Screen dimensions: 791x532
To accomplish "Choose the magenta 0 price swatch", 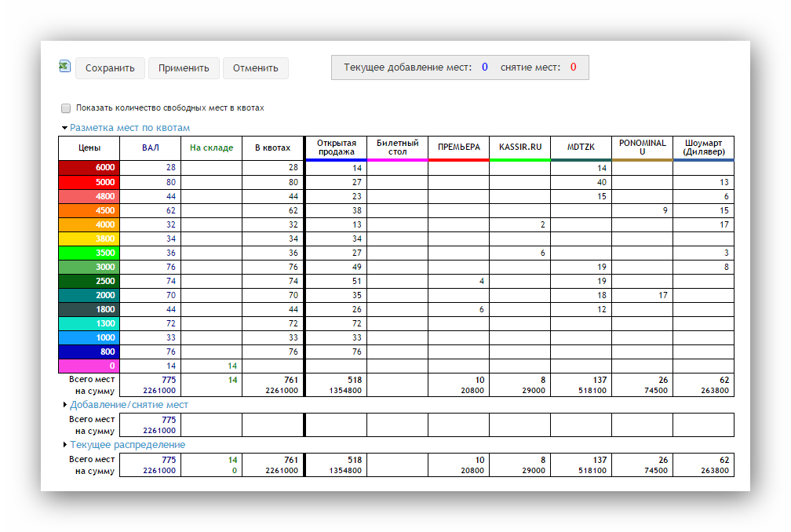I will pyautogui.click(x=89, y=366).
